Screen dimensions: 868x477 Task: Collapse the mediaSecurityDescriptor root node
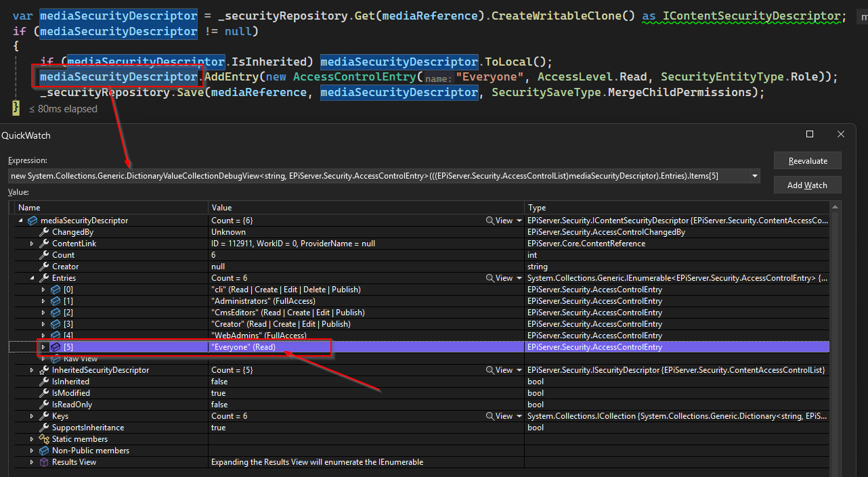pos(20,221)
